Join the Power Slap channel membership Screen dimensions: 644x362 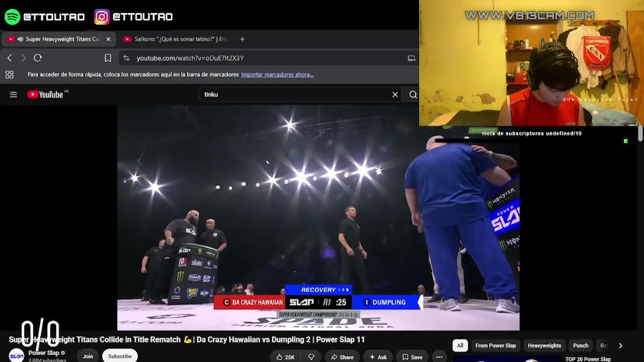pyautogui.click(x=88, y=356)
